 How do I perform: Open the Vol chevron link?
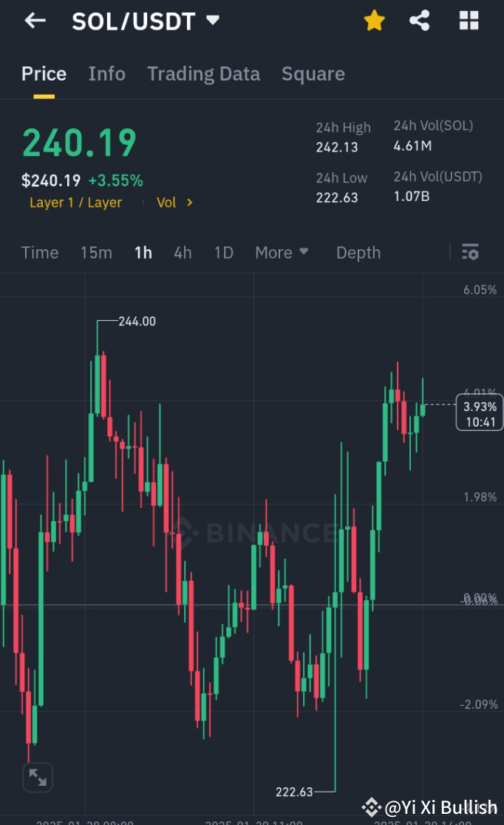click(x=176, y=202)
